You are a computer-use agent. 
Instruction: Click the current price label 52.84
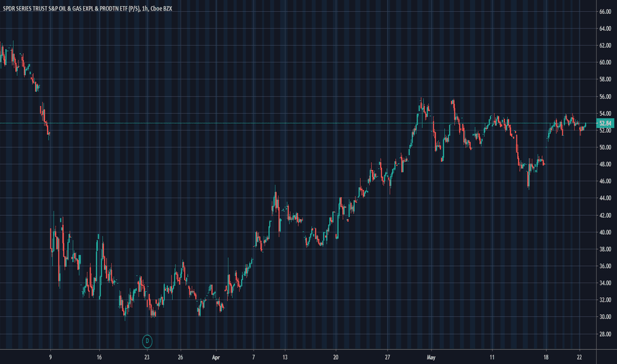point(605,124)
